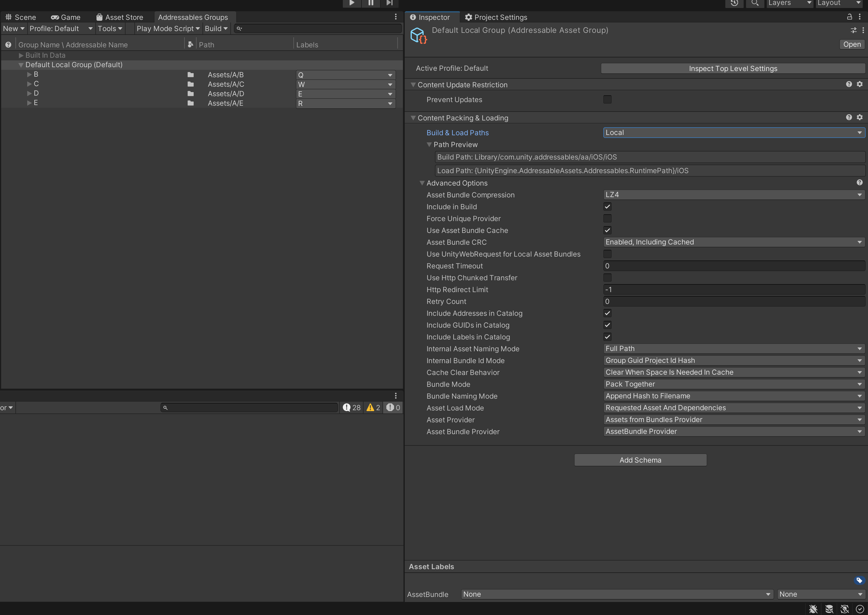The width and height of the screenshot is (868, 615).
Task: Click the help icon next to Content Packing & Loading
Action: point(849,117)
